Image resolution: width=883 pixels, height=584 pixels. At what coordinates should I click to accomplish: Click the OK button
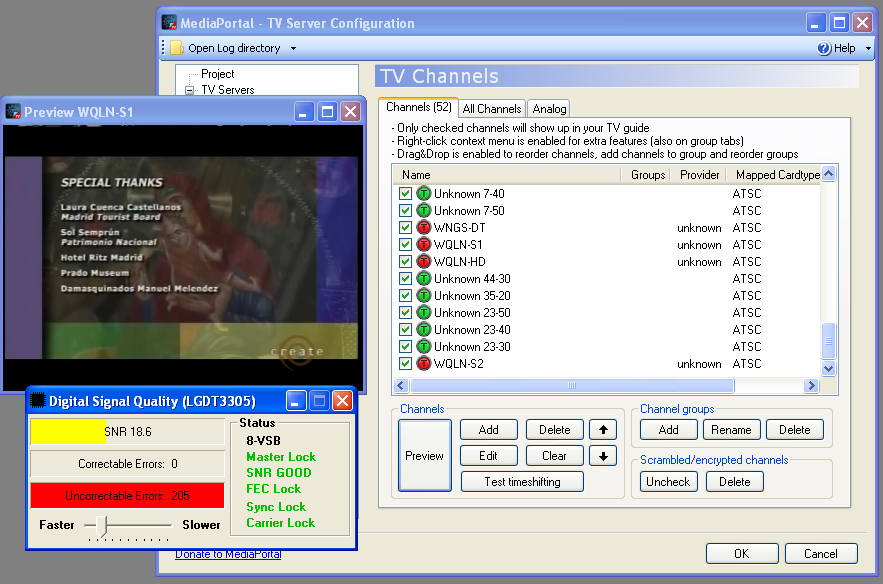(742, 554)
